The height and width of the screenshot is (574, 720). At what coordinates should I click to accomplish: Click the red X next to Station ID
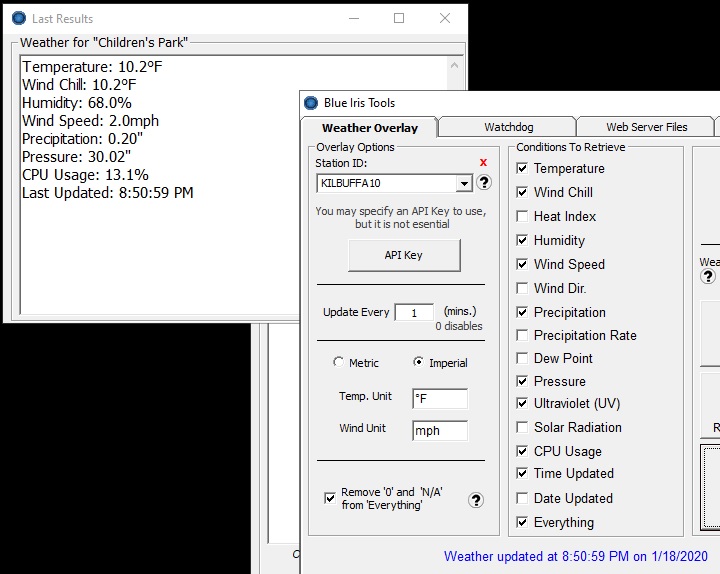pos(483,163)
